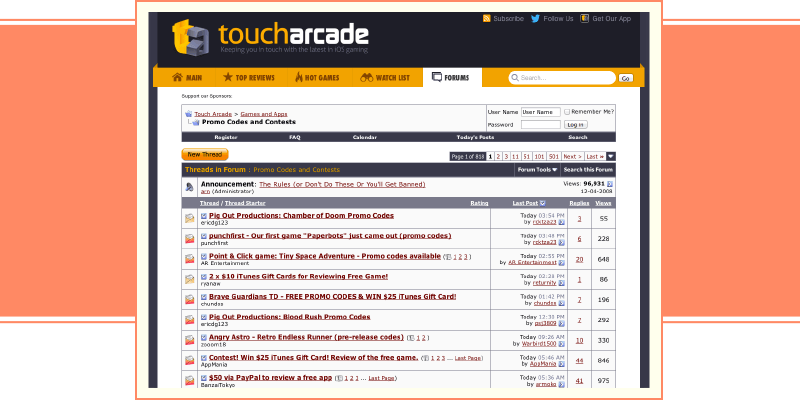Click the icon beside announcement view count
The image size is (800, 400).
(x=610, y=184)
